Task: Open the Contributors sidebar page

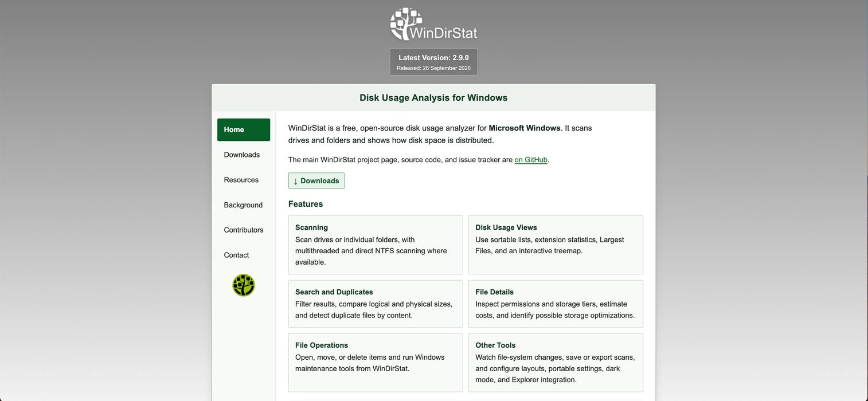Action: coord(244,230)
